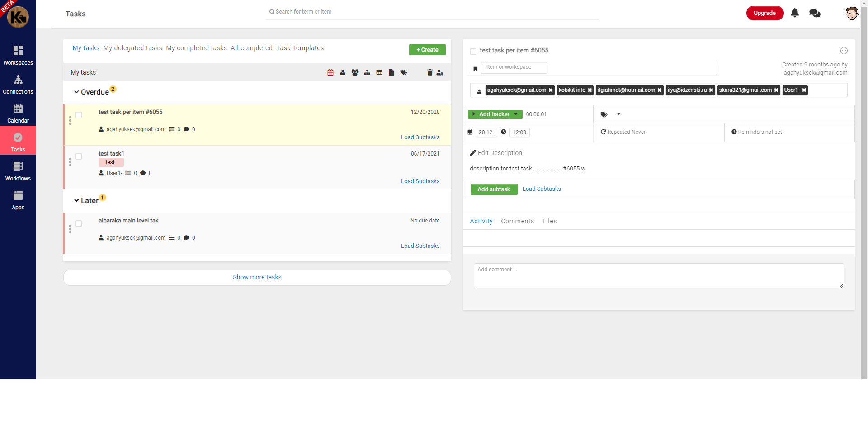Remove ilgiahmet@hotmail.com assignee chip
The image size is (868, 435).
point(660,90)
